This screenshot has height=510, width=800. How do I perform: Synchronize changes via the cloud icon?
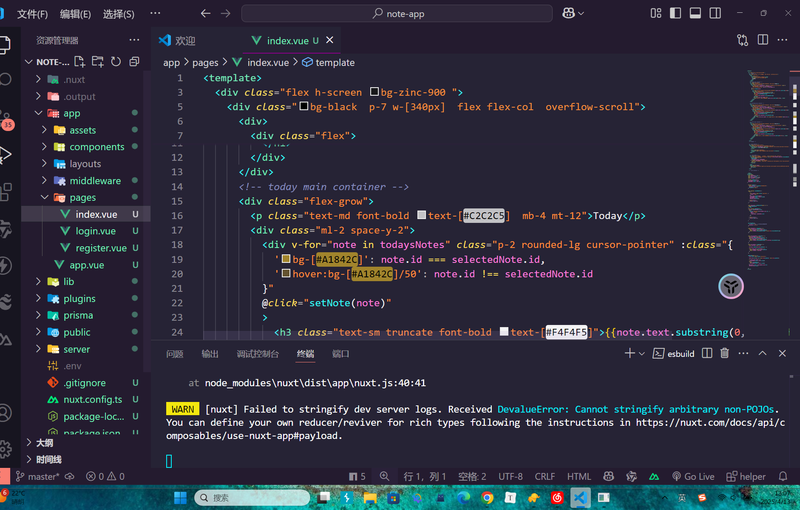[x=69, y=476]
